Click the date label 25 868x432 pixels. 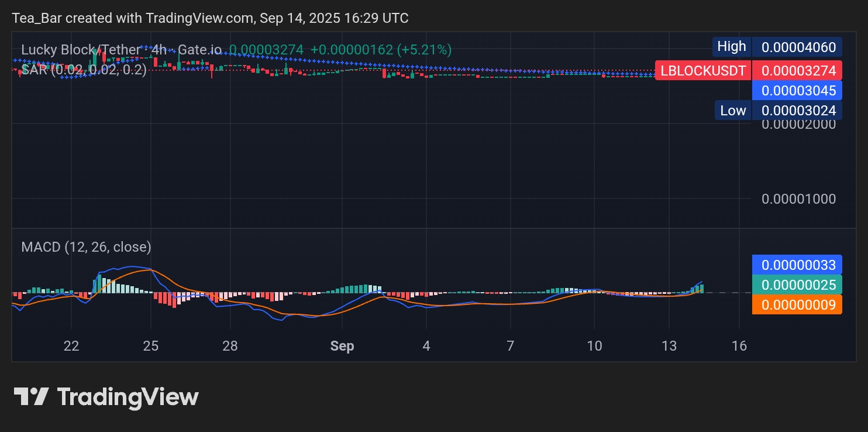[x=151, y=346]
